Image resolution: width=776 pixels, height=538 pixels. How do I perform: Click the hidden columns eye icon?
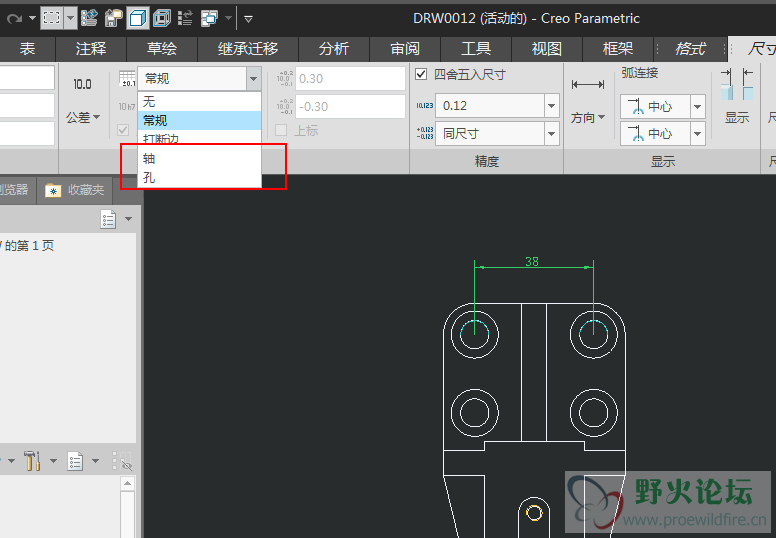pyautogui.click(x=122, y=461)
